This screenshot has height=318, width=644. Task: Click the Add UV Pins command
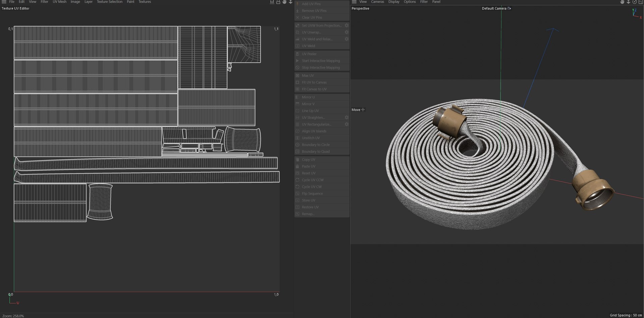pyautogui.click(x=322, y=4)
